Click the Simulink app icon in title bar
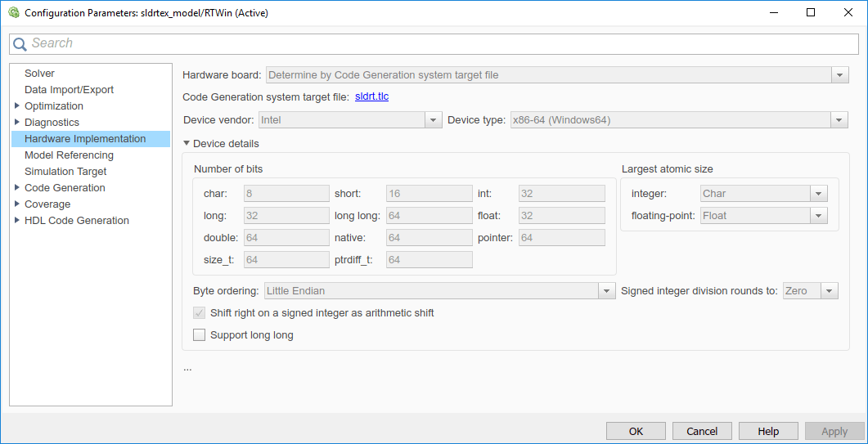 pyautogui.click(x=12, y=13)
